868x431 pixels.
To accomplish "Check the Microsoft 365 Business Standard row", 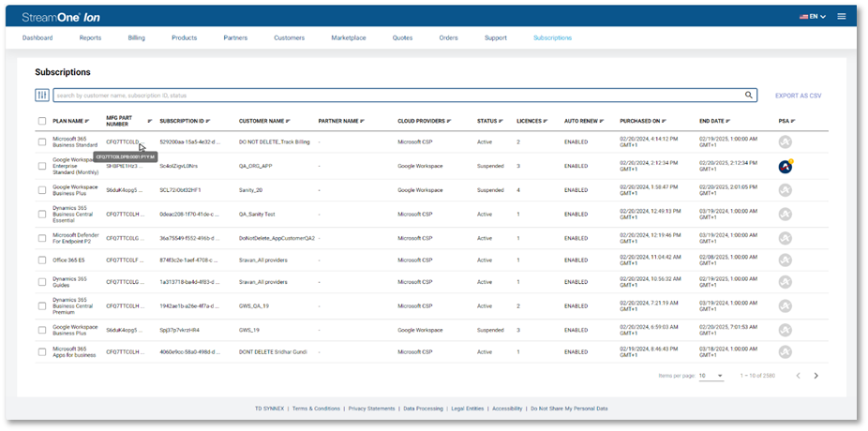I will coord(42,142).
